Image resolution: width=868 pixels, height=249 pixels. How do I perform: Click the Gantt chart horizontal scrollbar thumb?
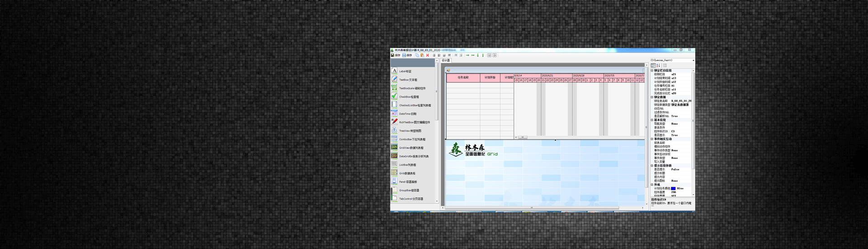click(522, 137)
